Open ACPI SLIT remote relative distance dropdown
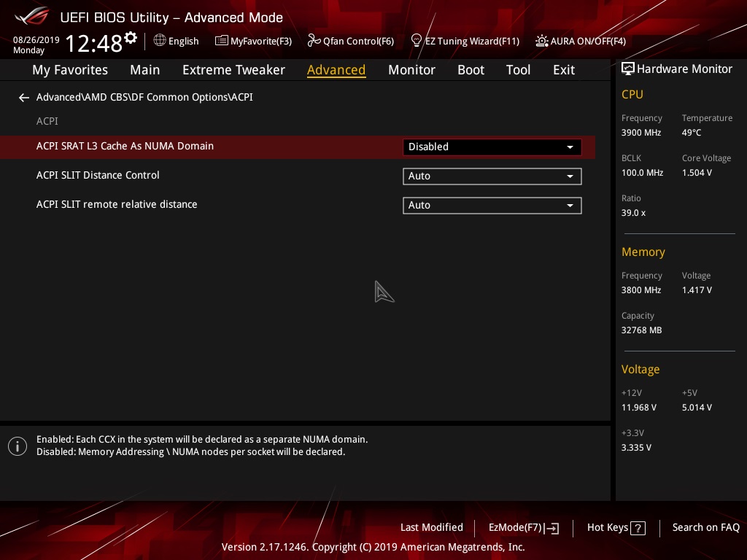The height and width of the screenshot is (560, 747). point(492,205)
